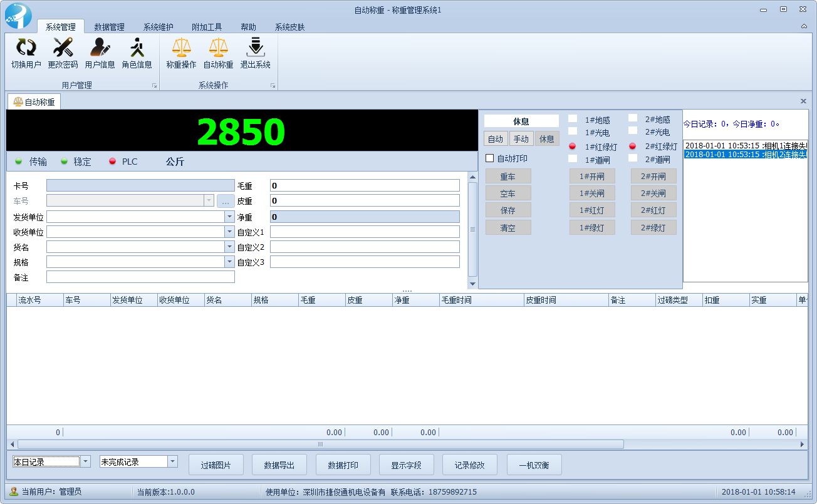Screen dimensions: 817x504
Task: Enable the 自动打印 checkbox
Action: 490,158
